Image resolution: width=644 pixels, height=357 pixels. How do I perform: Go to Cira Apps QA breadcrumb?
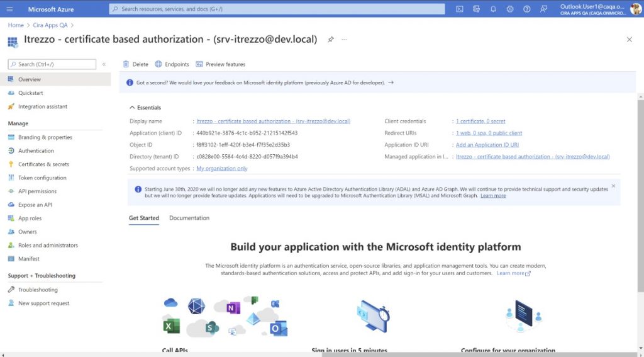coord(50,25)
